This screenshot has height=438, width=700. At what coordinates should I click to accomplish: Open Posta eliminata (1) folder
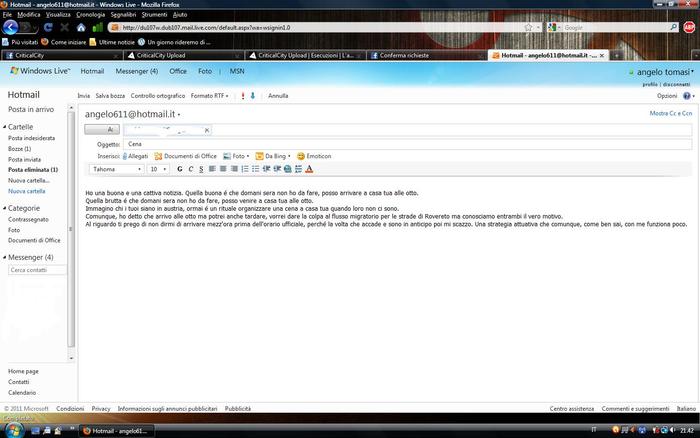click(x=33, y=170)
